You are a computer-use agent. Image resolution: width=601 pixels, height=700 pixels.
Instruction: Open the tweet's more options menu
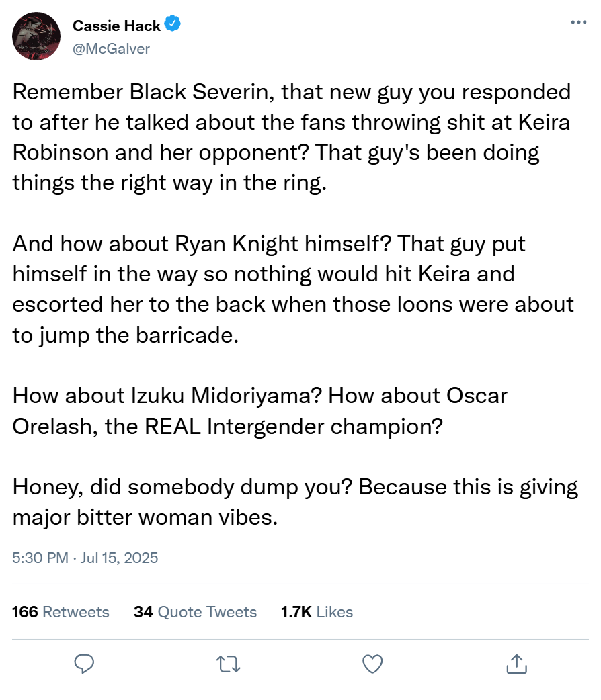pyautogui.click(x=577, y=22)
